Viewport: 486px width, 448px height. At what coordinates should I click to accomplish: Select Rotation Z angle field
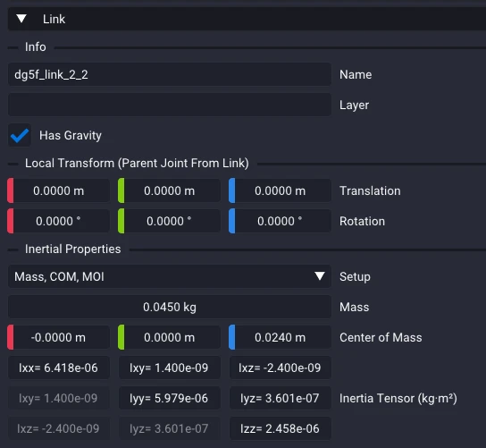(280, 221)
